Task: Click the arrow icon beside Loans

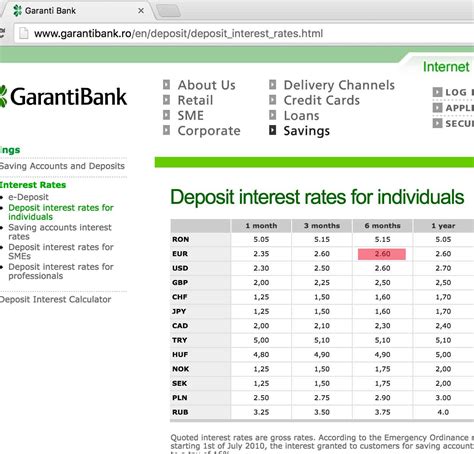Action: pyautogui.click(x=272, y=115)
